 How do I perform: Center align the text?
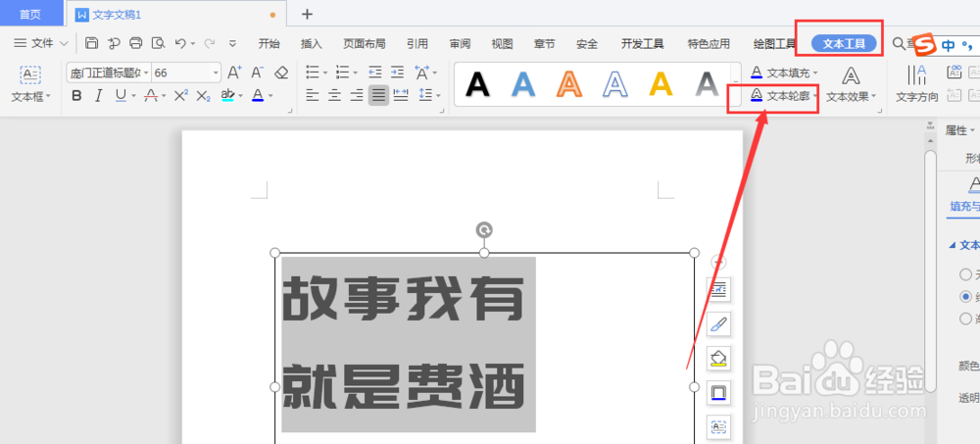click(334, 96)
